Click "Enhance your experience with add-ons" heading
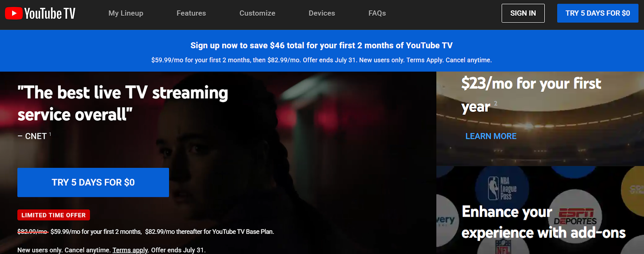644x254 pixels. (543, 222)
